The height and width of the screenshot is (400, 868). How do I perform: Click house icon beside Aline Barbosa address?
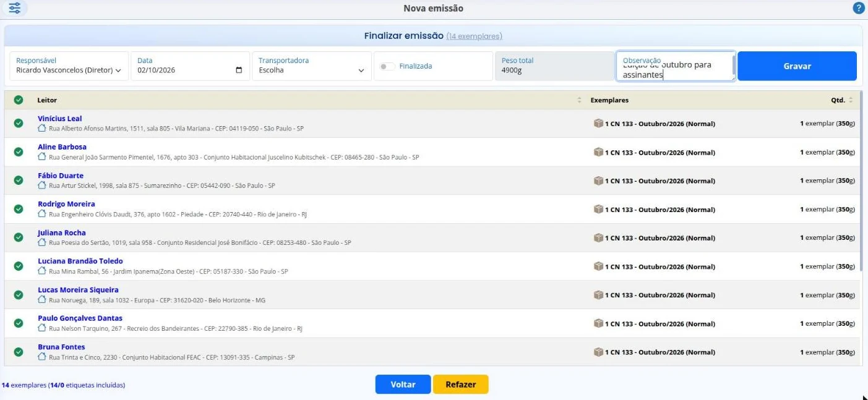[42, 156]
